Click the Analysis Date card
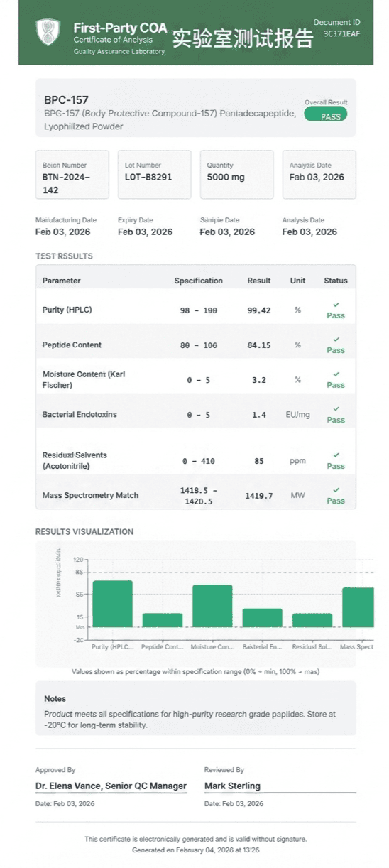The height and width of the screenshot is (868, 389). tap(319, 175)
